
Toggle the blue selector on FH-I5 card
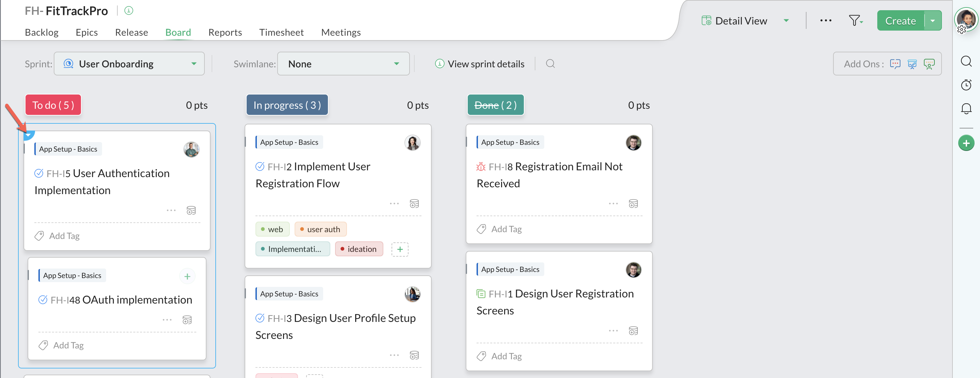29,135
